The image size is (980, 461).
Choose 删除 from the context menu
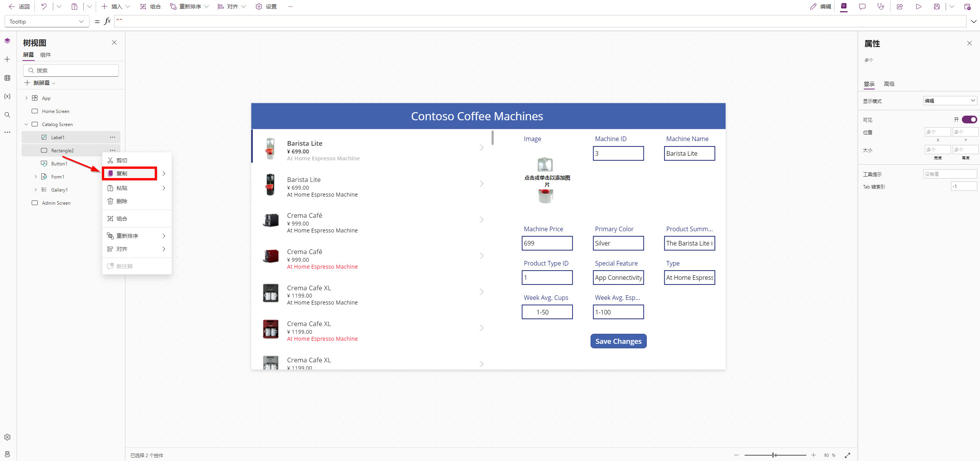(122, 201)
